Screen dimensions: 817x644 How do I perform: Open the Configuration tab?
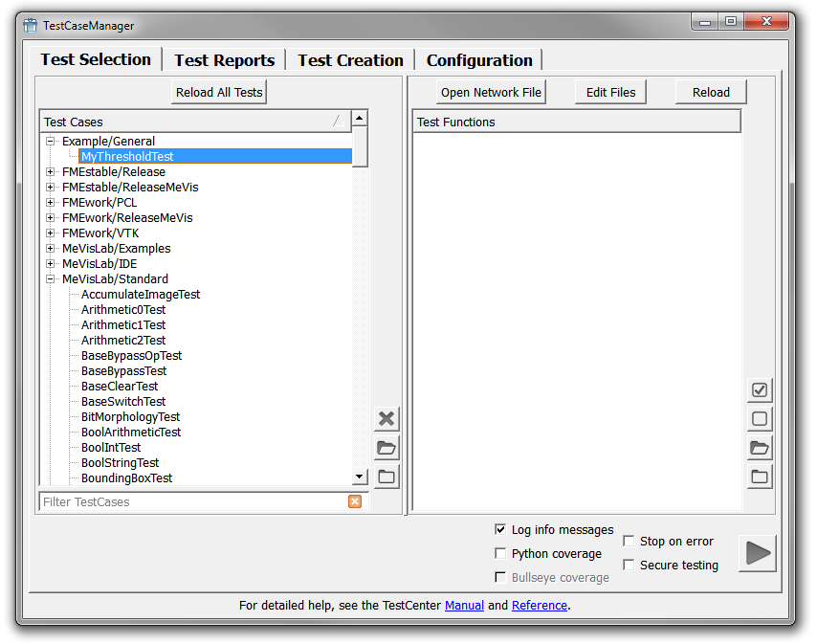tap(478, 60)
